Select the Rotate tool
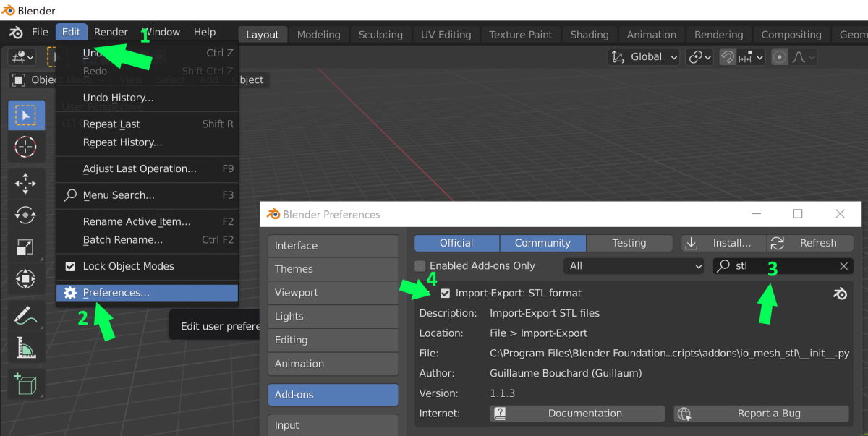Viewport: 868px width, 436px height. (x=25, y=215)
